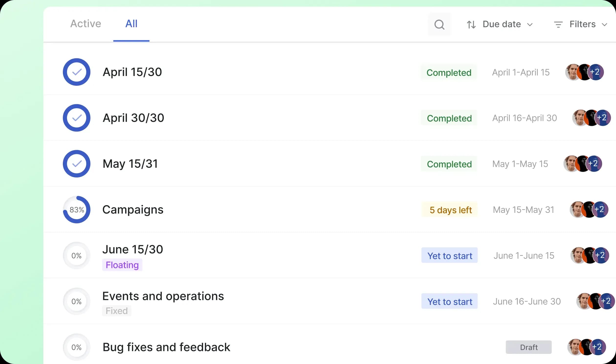Screen dimensions: 616x364
Task: Toggle the April 30/30 completed checkmark circle
Action: [77, 118]
